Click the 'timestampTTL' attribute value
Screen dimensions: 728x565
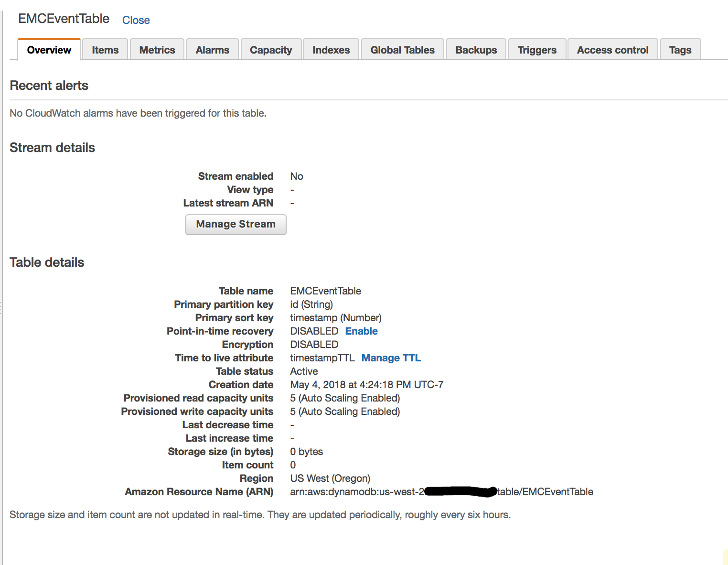tap(322, 358)
